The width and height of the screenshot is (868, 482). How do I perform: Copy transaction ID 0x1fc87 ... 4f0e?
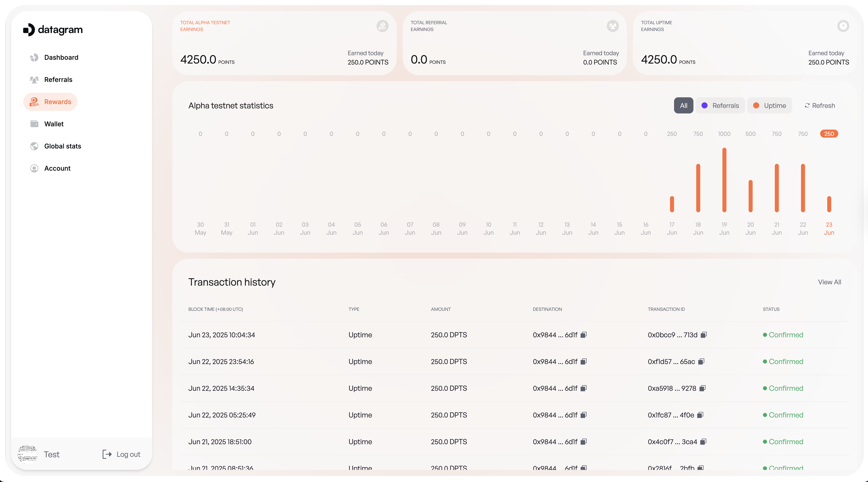(700, 415)
